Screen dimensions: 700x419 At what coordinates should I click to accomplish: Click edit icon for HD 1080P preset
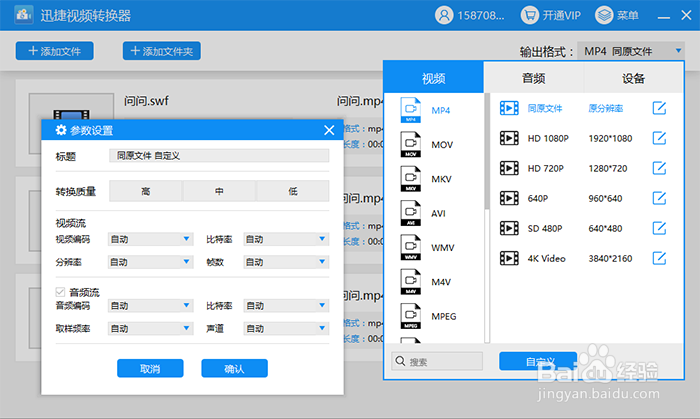(659, 138)
